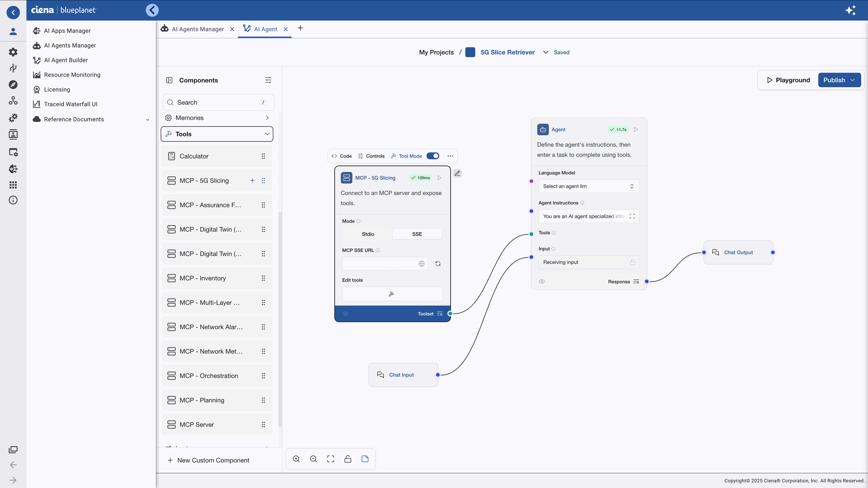
Task: Open the info icon in left rail
Action: (x=13, y=200)
